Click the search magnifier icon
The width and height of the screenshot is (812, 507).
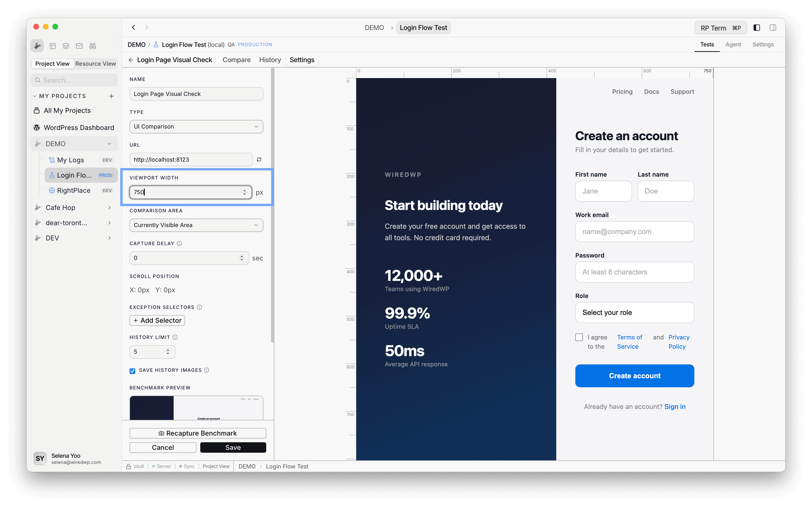click(38, 80)
